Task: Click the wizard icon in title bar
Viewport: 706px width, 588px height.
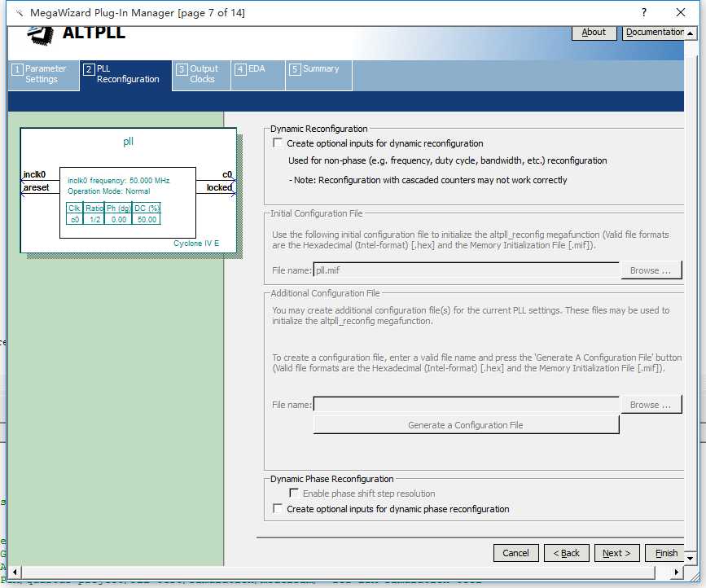Action: (20, 12)
